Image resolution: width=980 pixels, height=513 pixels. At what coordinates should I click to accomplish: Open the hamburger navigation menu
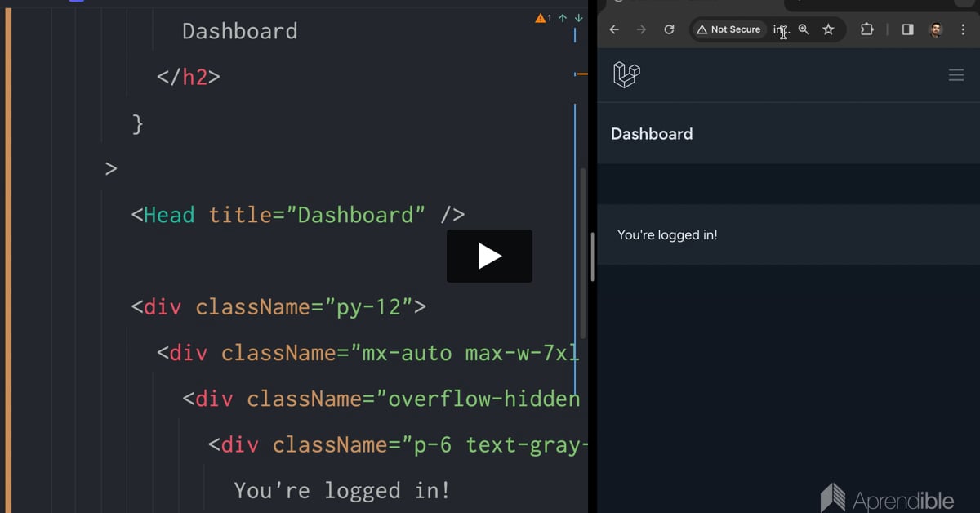(x=956, y=75)
